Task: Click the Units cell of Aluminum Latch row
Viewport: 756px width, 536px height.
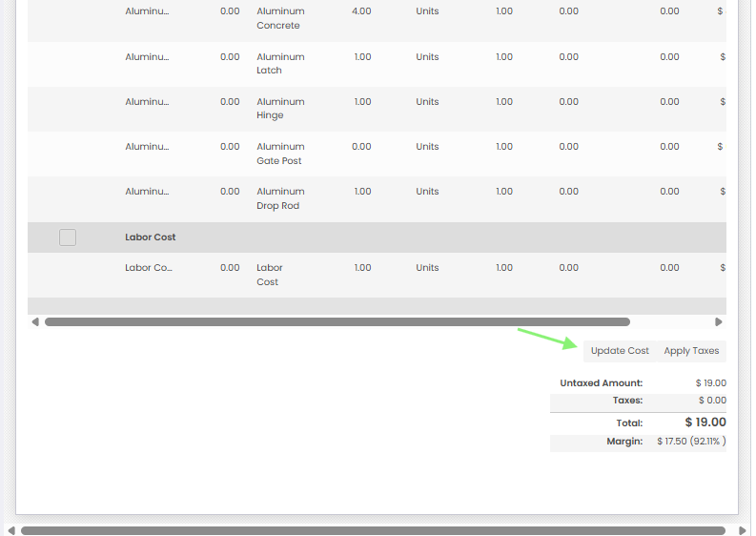Action: tap(427, 57)
